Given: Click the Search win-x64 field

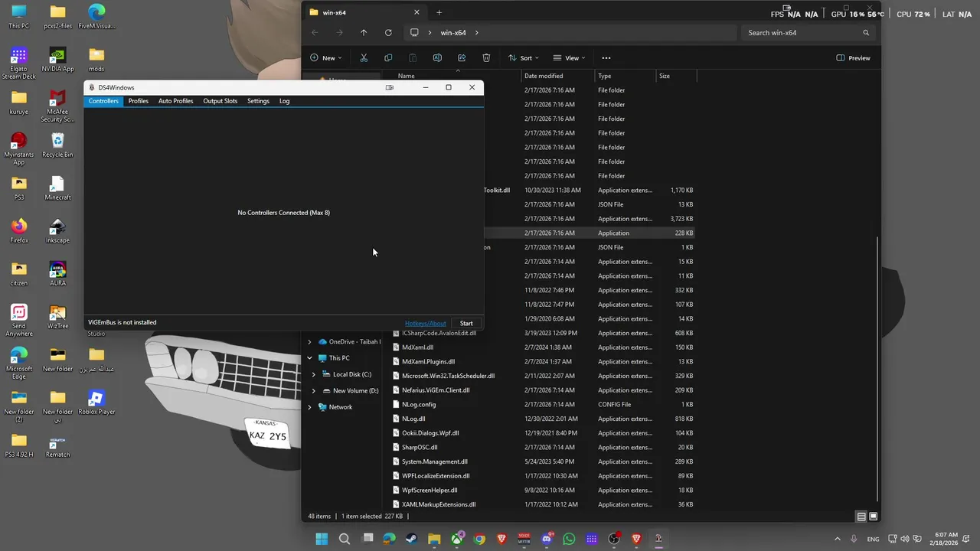Looking at the screenshot, I should tap(808, 33).
